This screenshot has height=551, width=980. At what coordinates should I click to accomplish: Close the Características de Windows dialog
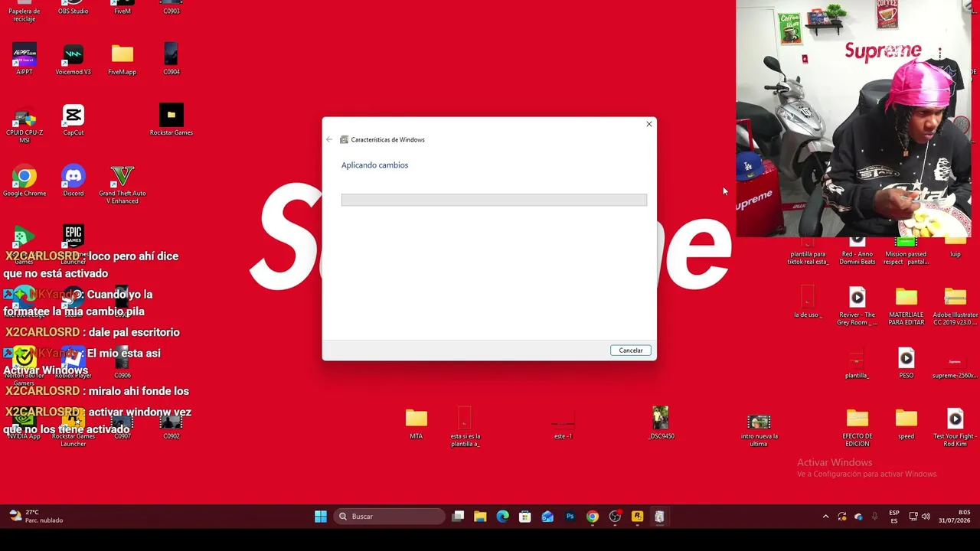click(649, 124)
